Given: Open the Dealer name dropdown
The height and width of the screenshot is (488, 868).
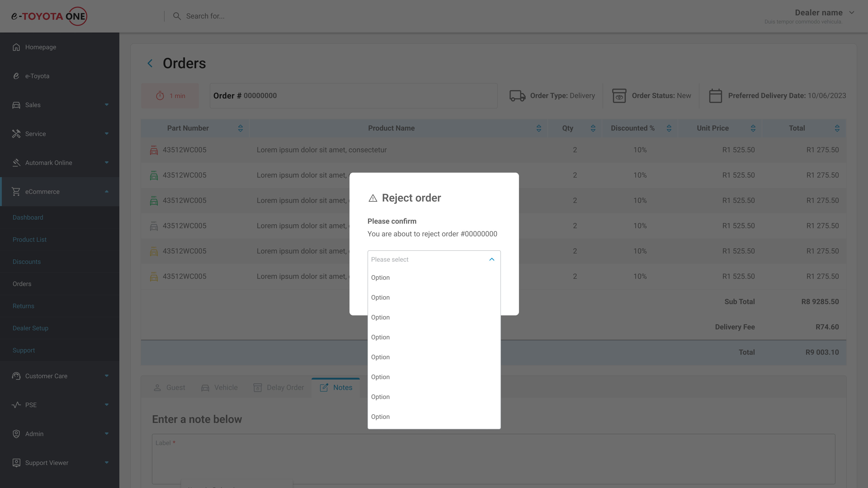Looking at the screenshot, I should pyautogui.click(x=851, y=13).
